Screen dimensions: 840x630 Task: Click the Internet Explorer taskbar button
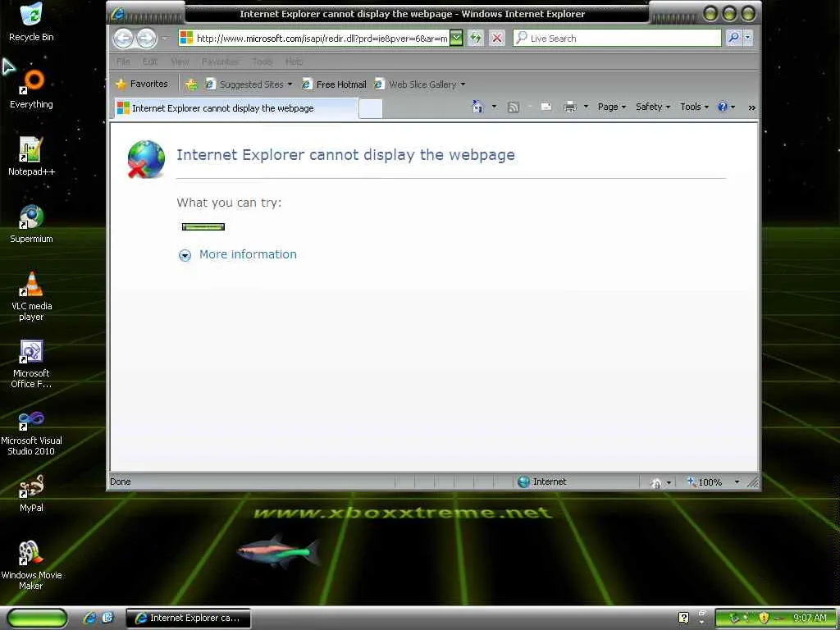pos(188,618)
